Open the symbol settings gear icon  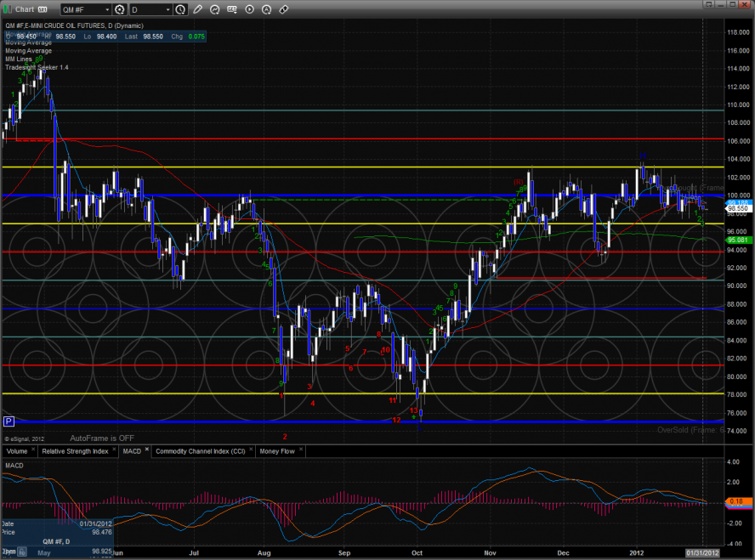120,9
